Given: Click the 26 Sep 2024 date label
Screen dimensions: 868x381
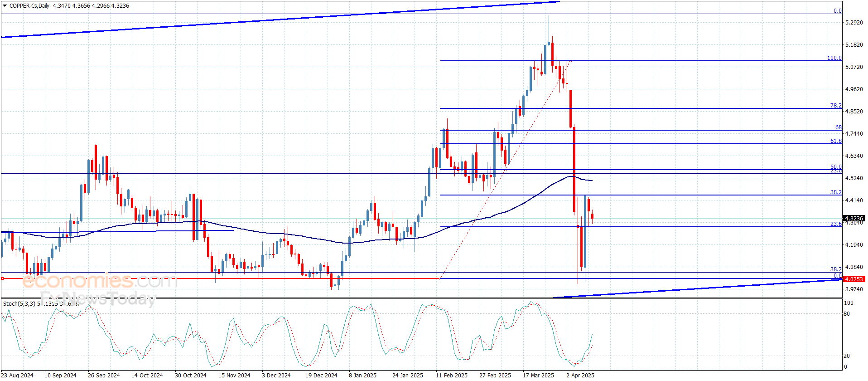Looking at the screenshot, I should coord(104,376).
